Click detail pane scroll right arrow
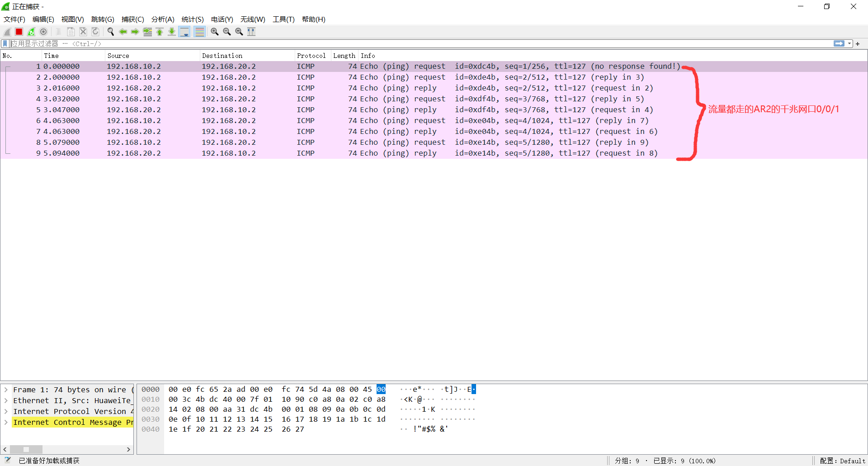 [129, 449]
